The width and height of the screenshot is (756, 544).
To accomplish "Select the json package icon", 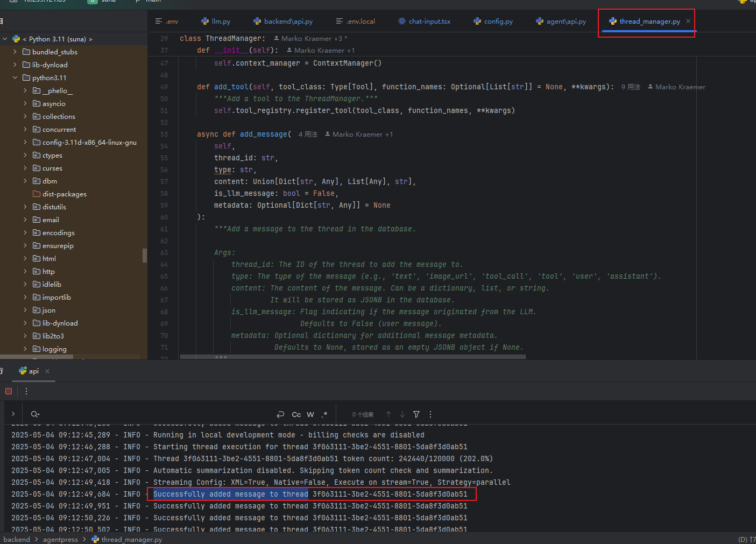I will point(37,310).
